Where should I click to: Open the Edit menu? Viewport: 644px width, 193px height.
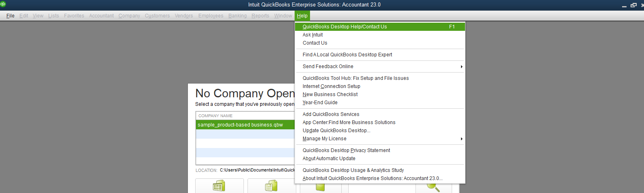pos(24,16)
